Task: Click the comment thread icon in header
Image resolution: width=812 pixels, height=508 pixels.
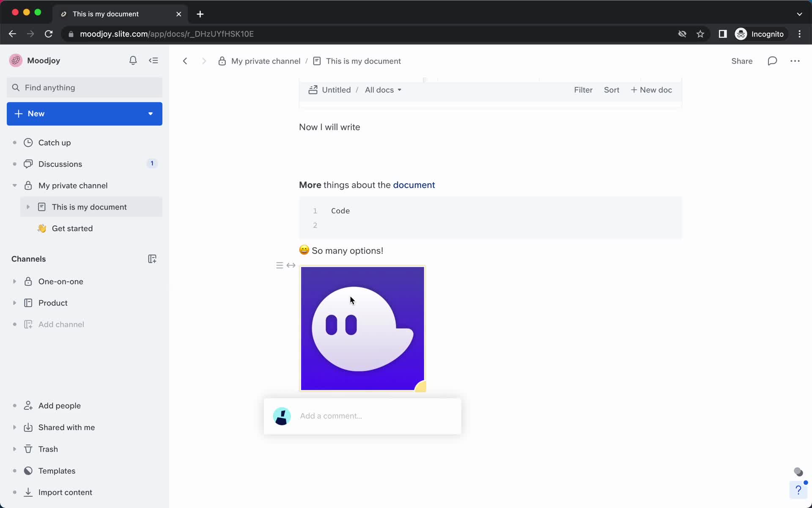Action: click(x=773, y=61)
